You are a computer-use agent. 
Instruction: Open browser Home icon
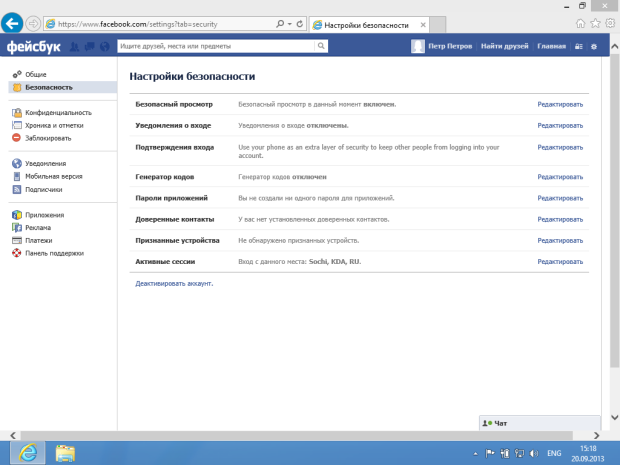(580, 24)
